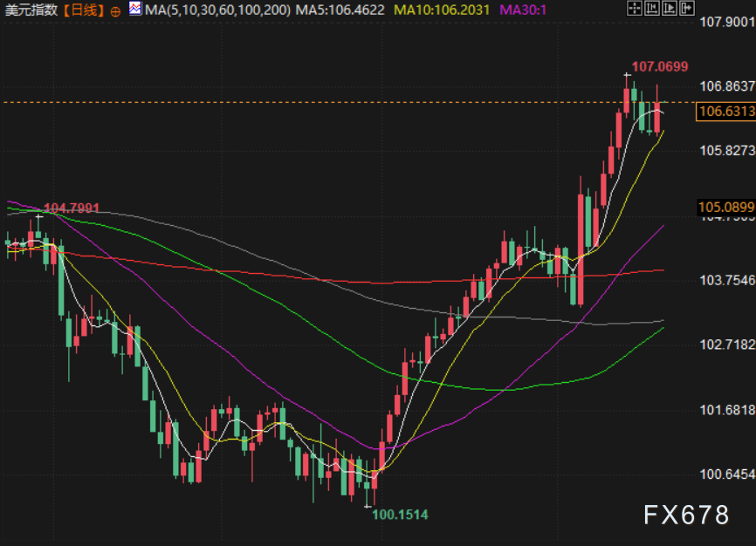
Task: Click the shift chart left icon
Action: pos(652,8)
